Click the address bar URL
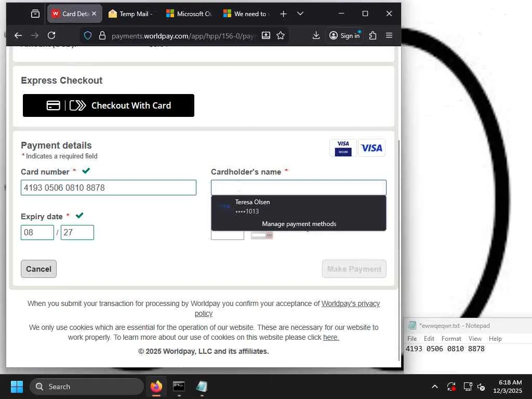This screenshot has width=532, height=399. tap(183, 36)
